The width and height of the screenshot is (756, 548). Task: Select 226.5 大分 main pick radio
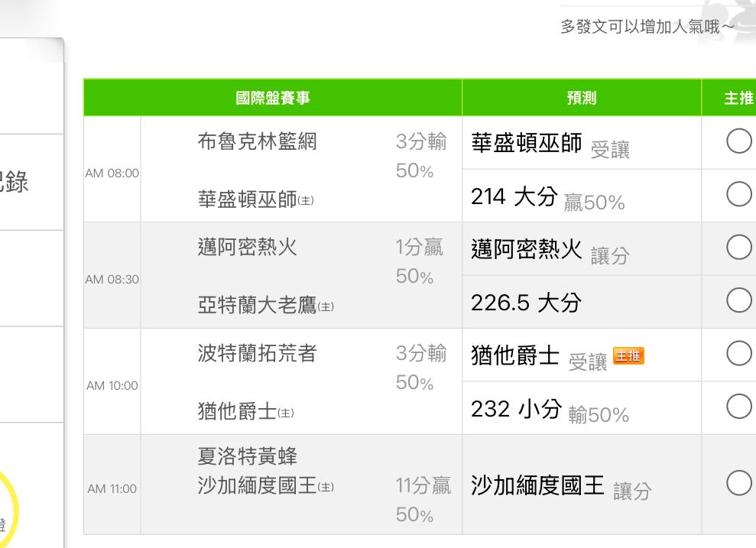click(x=738, y=301)
